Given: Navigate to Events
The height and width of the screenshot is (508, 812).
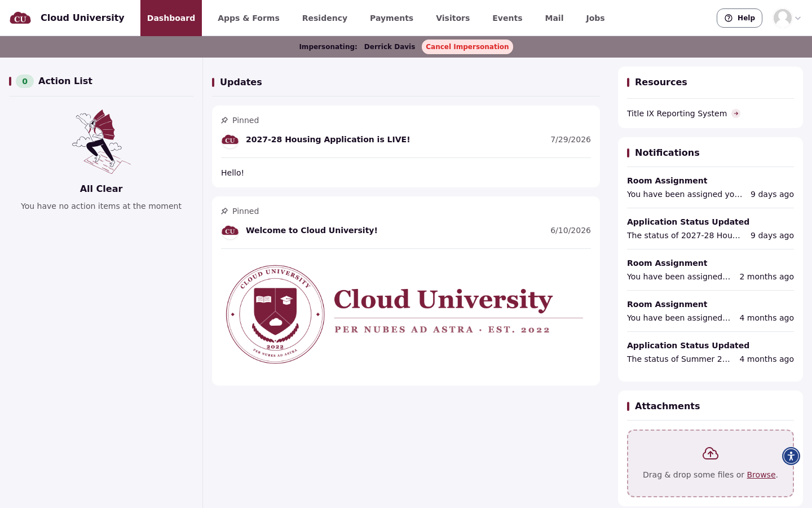Looking at the screenshot, I should pos(507,18).
